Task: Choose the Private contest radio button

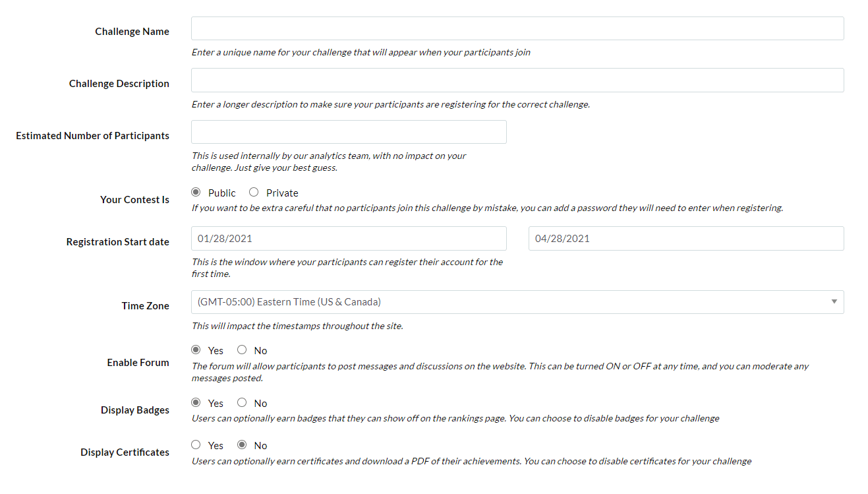Action: 254,193
